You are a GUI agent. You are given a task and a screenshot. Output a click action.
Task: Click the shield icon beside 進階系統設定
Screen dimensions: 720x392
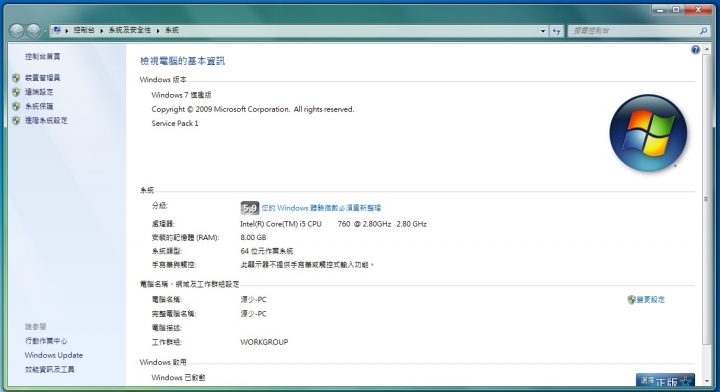[16, 120]
